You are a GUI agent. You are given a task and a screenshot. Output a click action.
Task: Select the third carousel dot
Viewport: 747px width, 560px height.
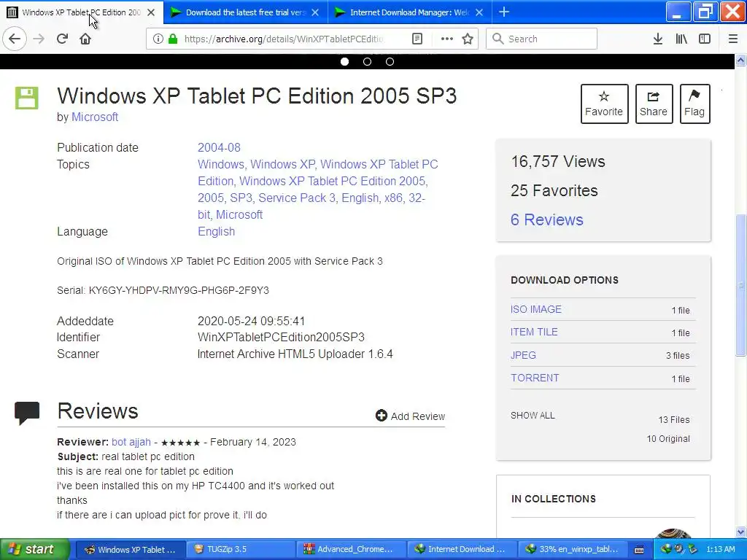coord(390,61)
